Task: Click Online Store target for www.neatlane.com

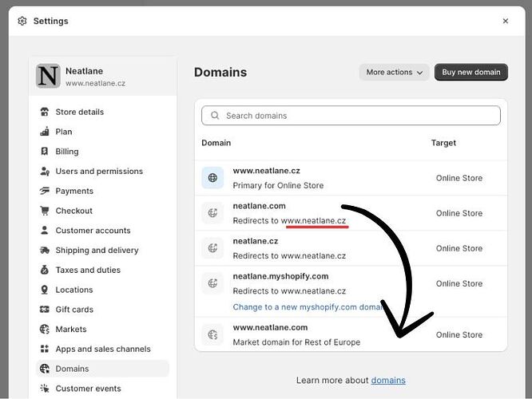Action: pos(459,334)
